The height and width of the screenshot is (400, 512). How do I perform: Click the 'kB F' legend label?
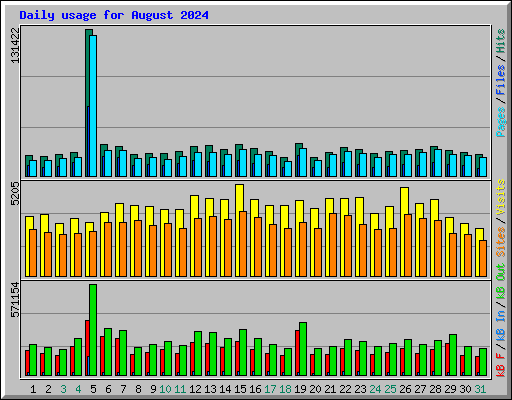[501, 364]
